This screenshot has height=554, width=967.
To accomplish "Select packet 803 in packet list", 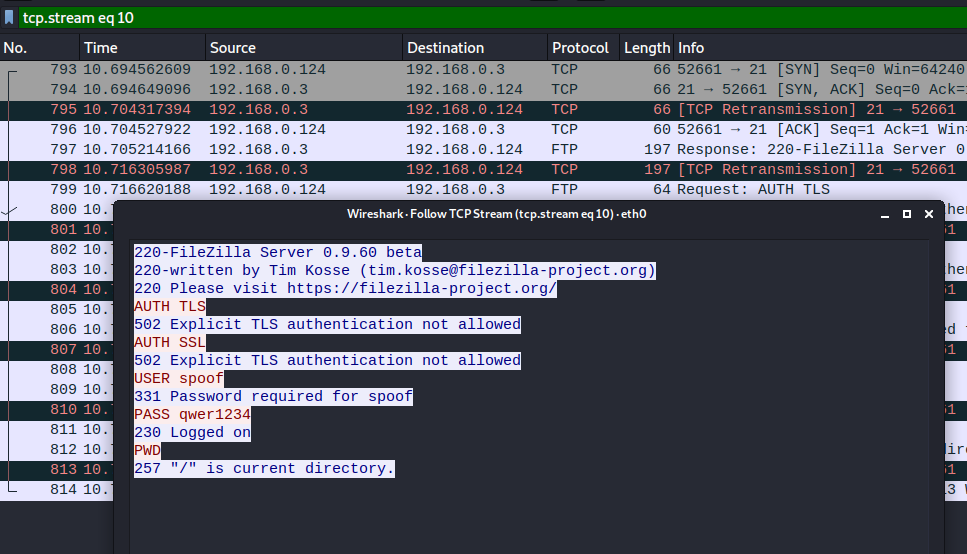I will coord(57,270).
